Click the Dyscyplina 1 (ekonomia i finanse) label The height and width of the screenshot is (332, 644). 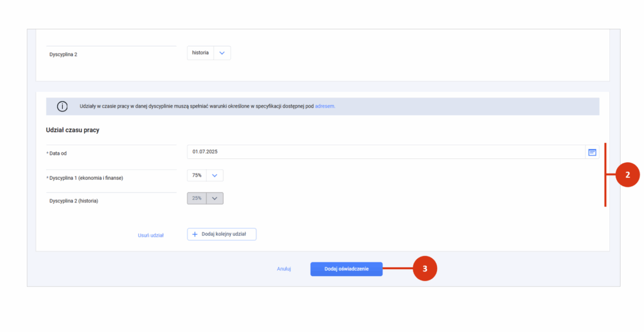click(x=86, y=179)
